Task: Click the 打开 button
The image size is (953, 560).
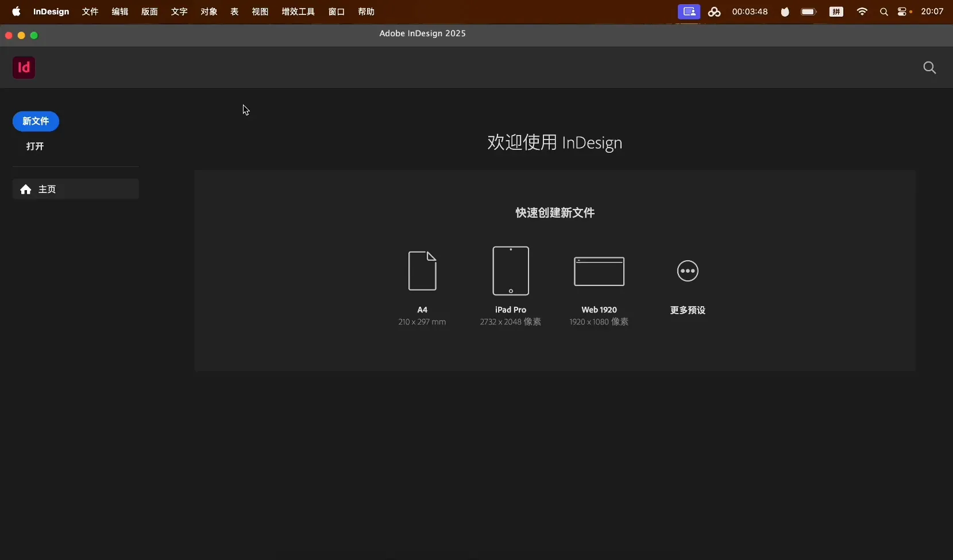Action: [x=35, y=146]
